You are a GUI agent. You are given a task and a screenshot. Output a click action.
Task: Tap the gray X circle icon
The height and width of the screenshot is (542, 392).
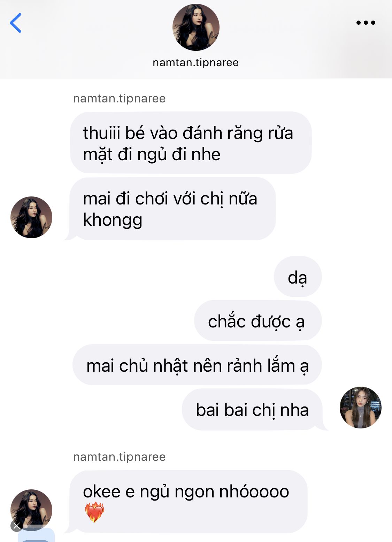coord(16,526)
